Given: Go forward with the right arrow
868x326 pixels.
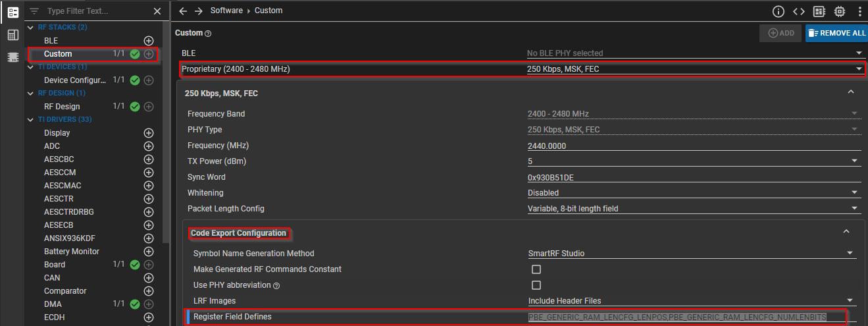Looking at the screenshot, I should [x=198, y=11].
